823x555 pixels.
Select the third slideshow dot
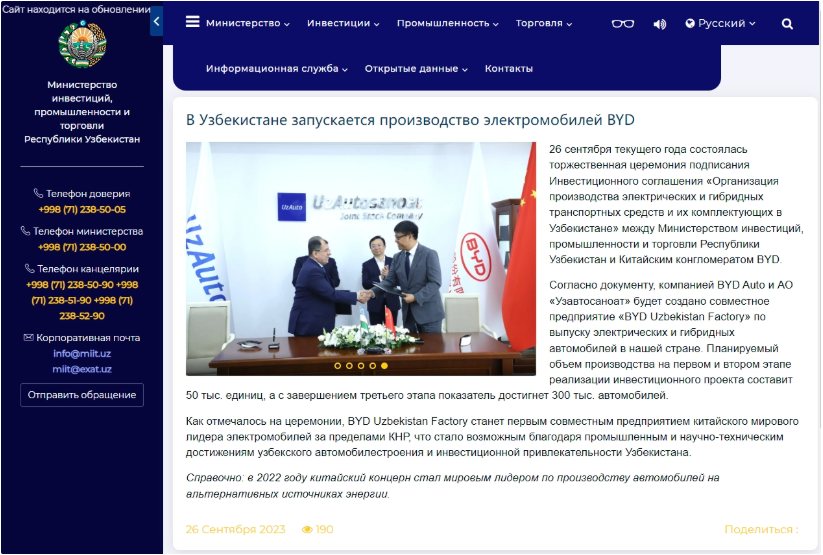[x=361, y=365]
